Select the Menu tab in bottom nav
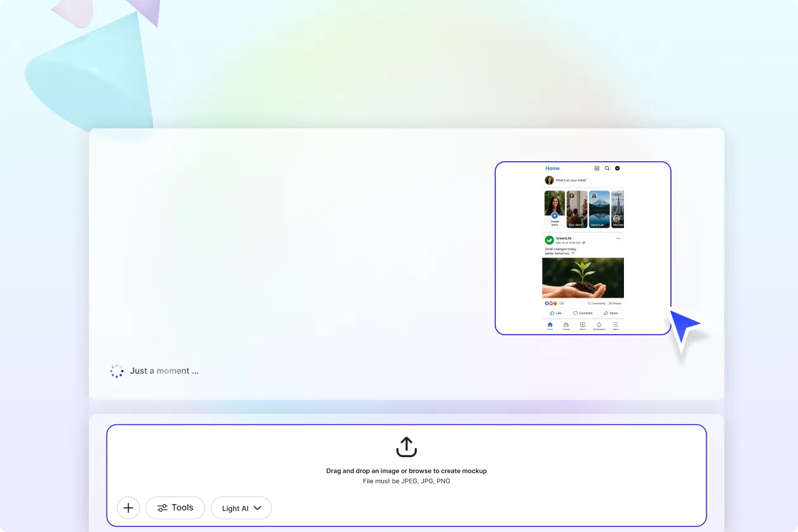This screenshot has height=532, width=798. coord(616,326)
